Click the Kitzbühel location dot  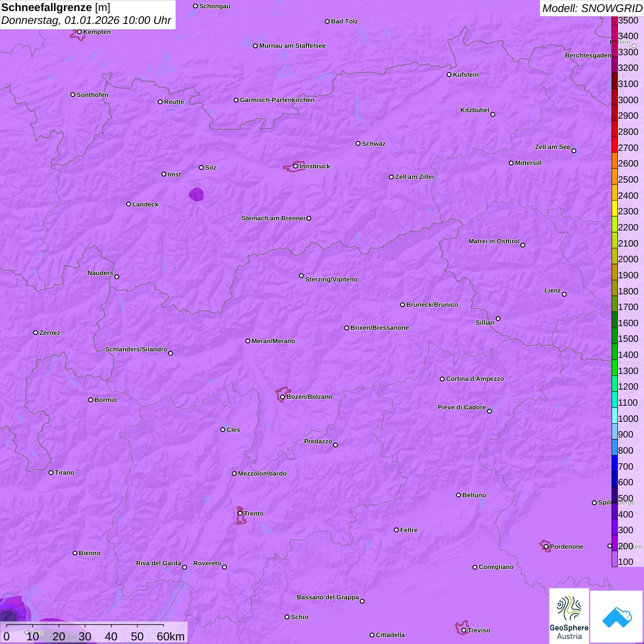point(493,115)
